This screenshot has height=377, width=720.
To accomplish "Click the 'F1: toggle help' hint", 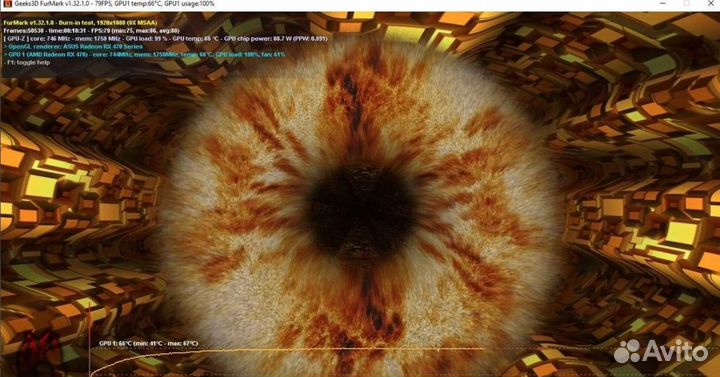I will 27,62.
